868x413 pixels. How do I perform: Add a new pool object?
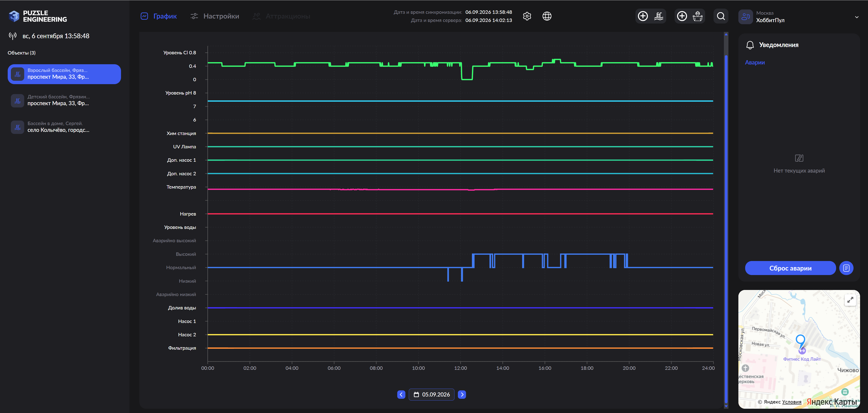651,16
